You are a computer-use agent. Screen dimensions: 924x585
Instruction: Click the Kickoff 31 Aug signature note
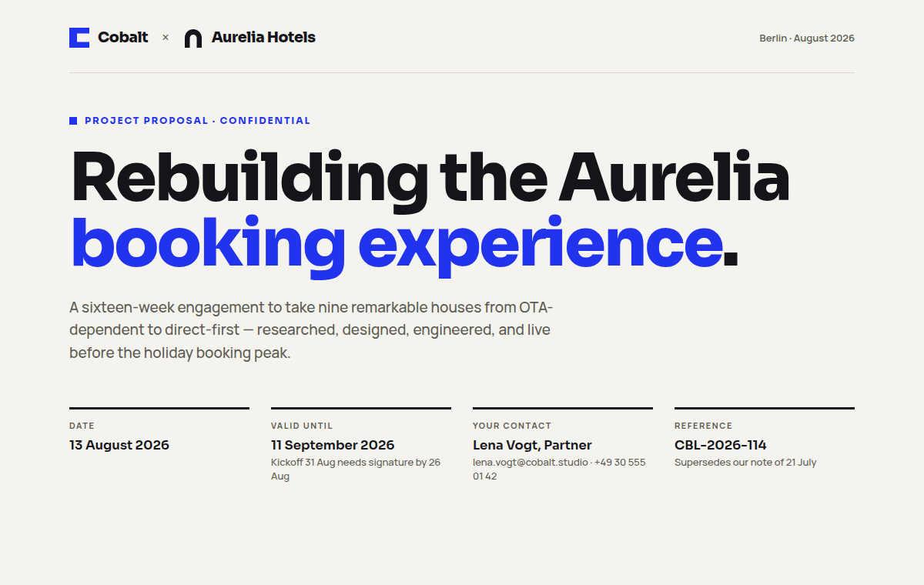356,470
